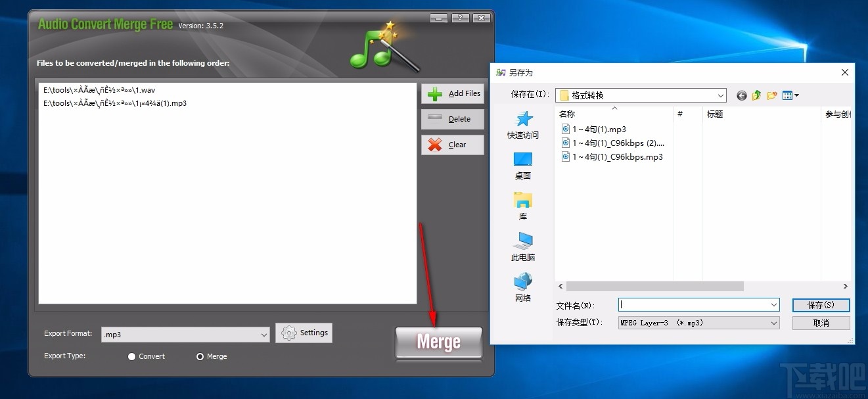Select 桌面 in the Save As sidebar
Screen dimensions: 868x399
click(522, 164)
